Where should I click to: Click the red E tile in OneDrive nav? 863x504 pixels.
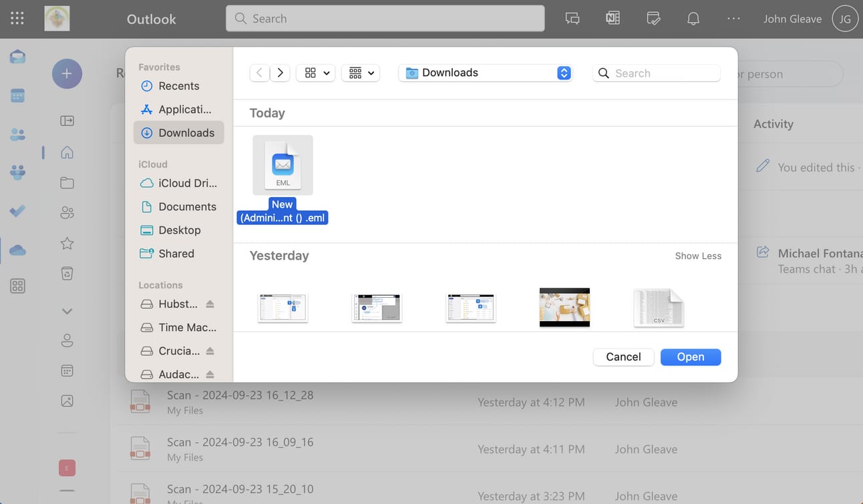pyautogui.click(x=67, y=468)
